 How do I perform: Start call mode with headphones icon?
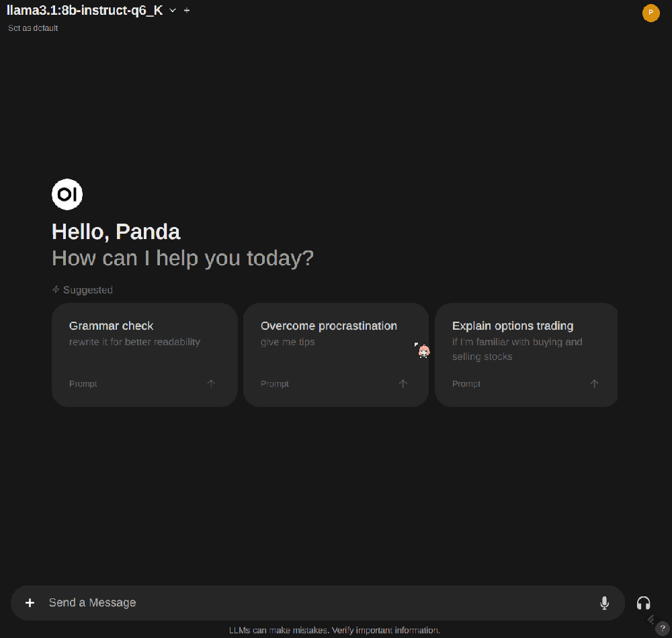644,603
